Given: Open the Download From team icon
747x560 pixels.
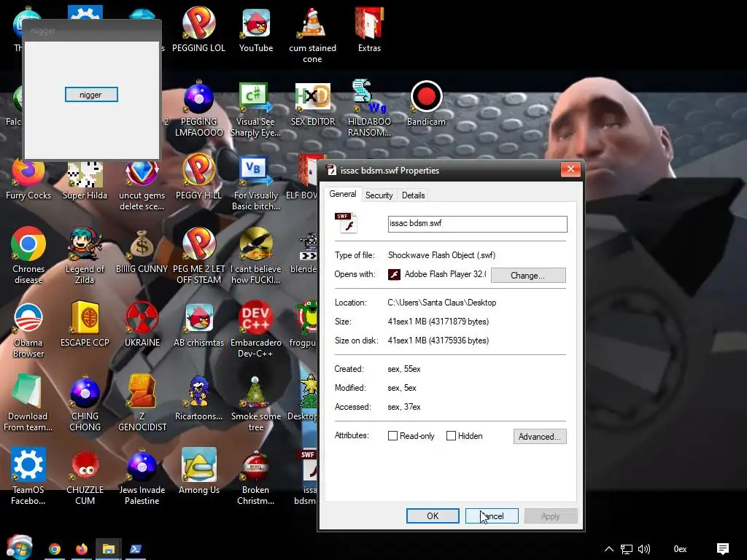Looking at the screenshot, I should click(28, 403).
